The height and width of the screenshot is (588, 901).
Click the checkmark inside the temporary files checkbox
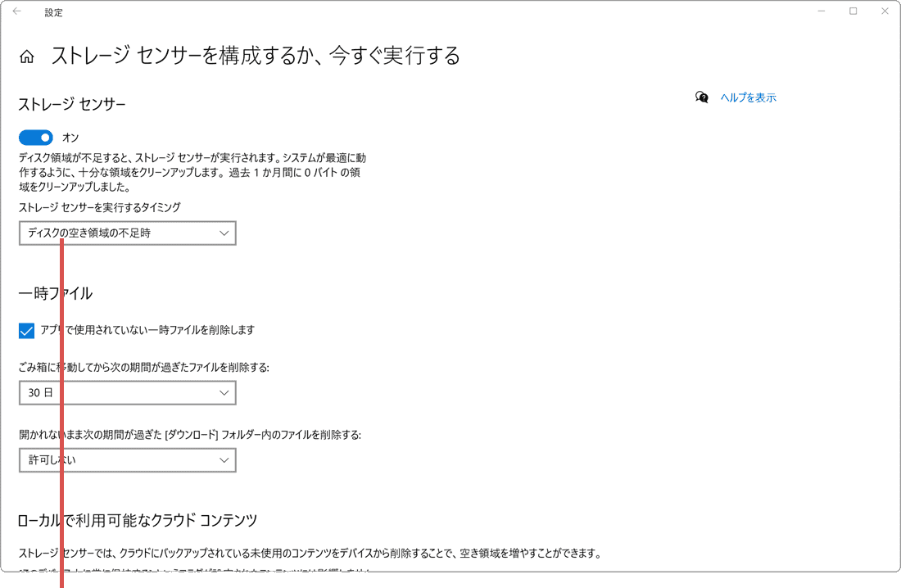25,330
